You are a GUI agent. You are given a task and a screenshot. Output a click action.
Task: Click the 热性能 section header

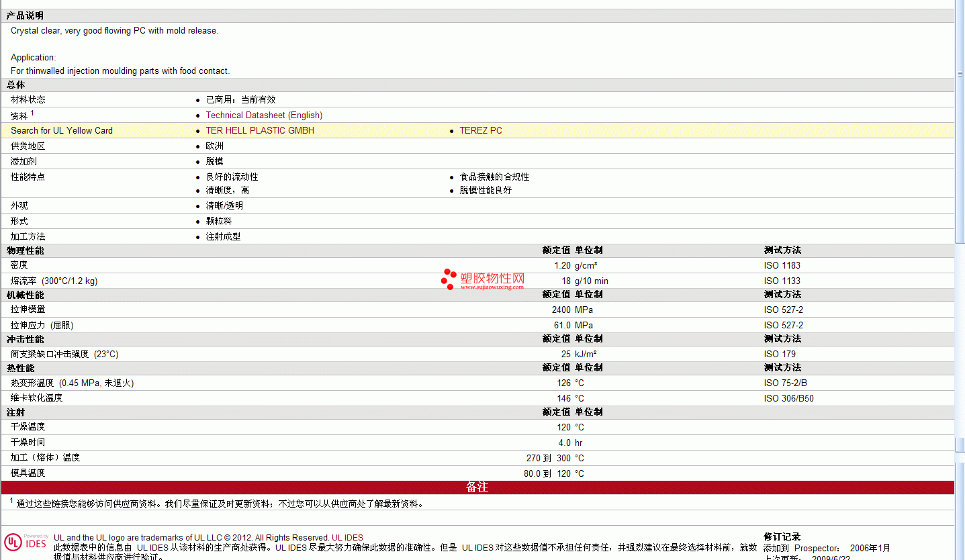21,368
